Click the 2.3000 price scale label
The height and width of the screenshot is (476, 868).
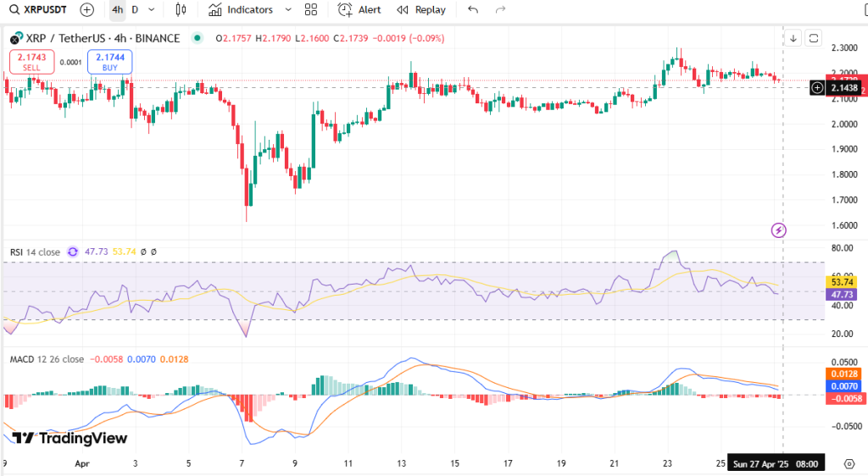[x=844, y=48]
